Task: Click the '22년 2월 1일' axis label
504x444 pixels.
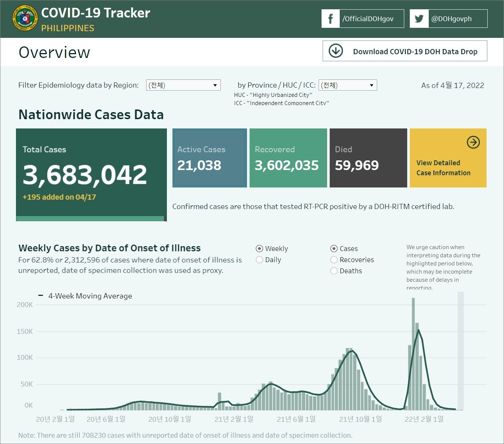Action: point(424,419)
